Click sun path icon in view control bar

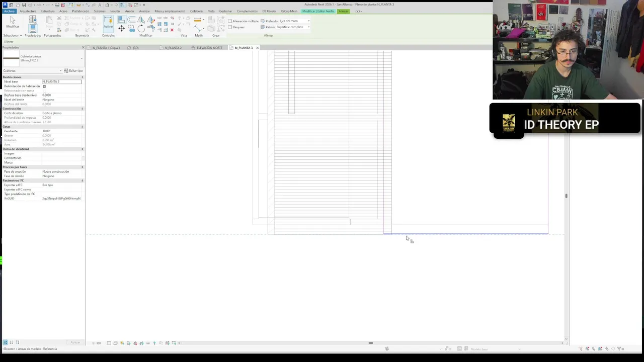coord(122,343)
